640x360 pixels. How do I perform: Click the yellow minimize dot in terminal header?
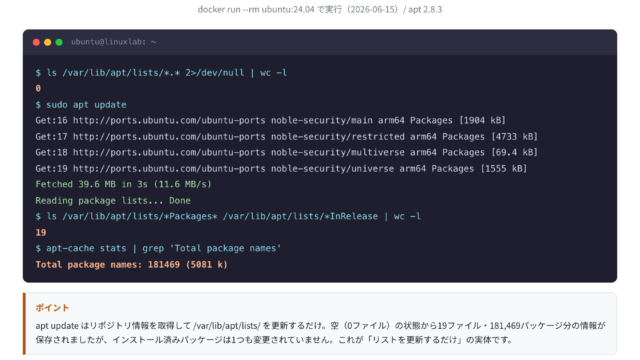47,42
